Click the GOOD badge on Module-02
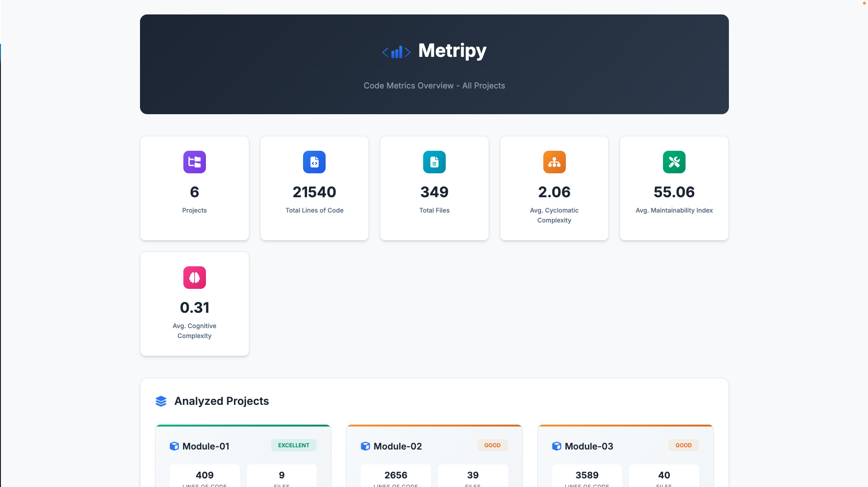Viewport: 868px width, 487px height. 492,445
